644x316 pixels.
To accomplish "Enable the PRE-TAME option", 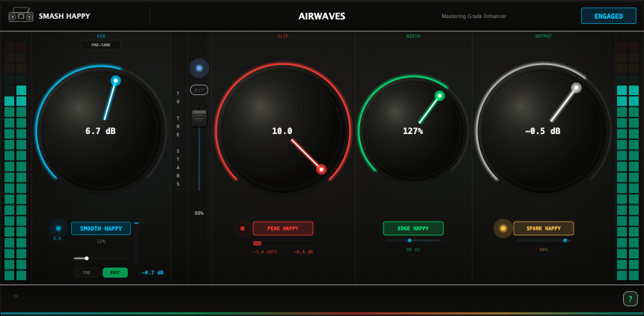I will click(x=101, y=45).
